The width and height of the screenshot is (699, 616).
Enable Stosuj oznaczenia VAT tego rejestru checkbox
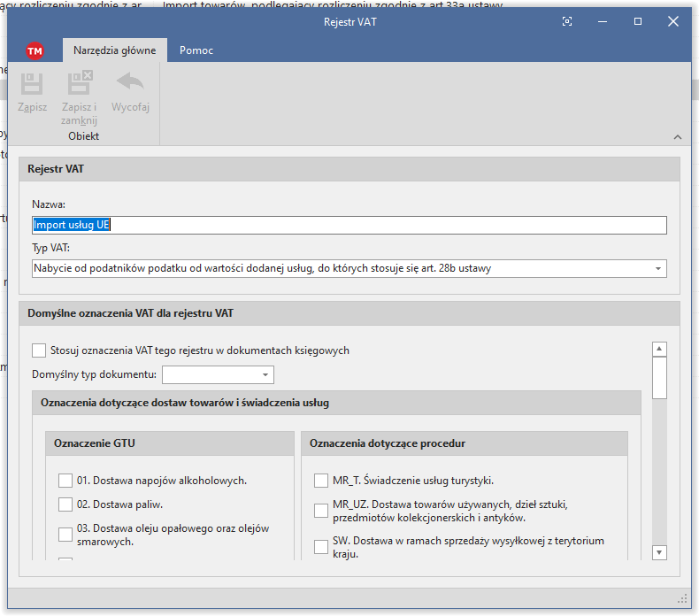39,350
